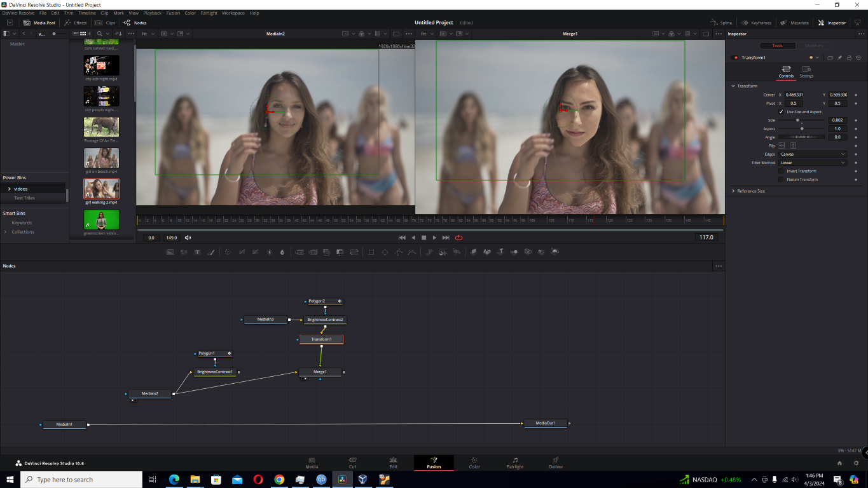The height and width of the screenshot is (488, 868).
Task: Flip horizontally using the Flip icon
Action: coord(782,146)
